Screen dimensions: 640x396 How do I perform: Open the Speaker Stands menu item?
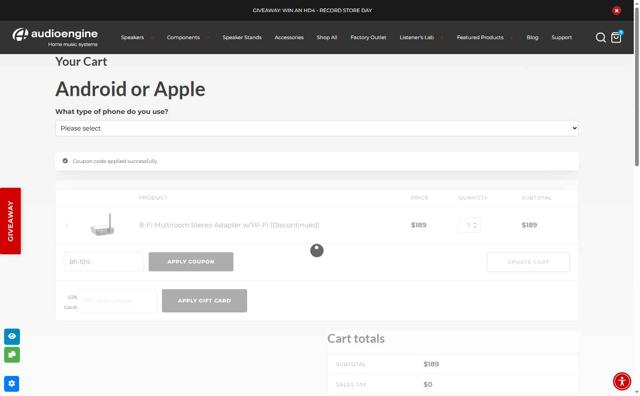242,37
